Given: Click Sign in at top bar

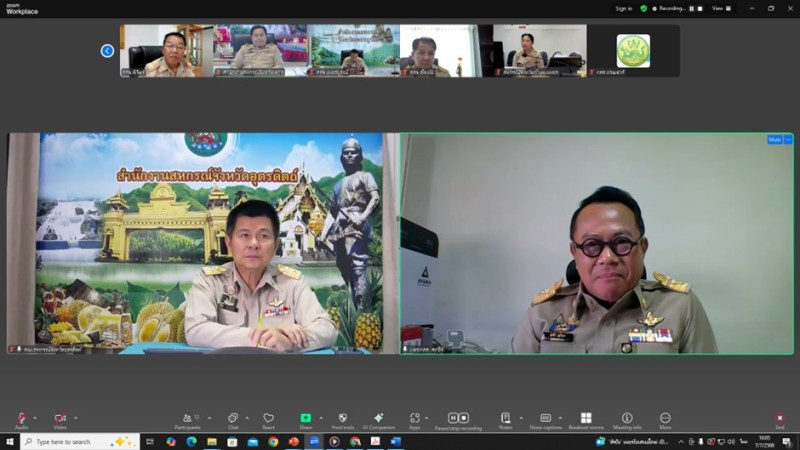Looking at the screenshot, I should coord(623,9).
